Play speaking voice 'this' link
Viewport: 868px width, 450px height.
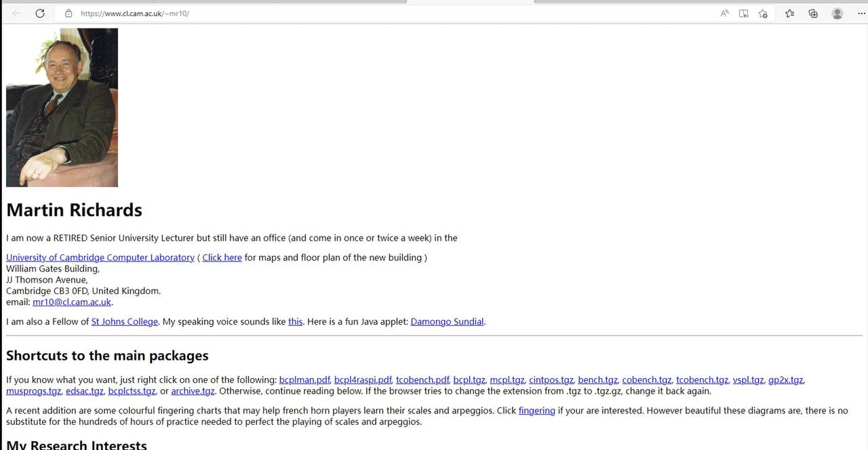click(x=295, y=322)
